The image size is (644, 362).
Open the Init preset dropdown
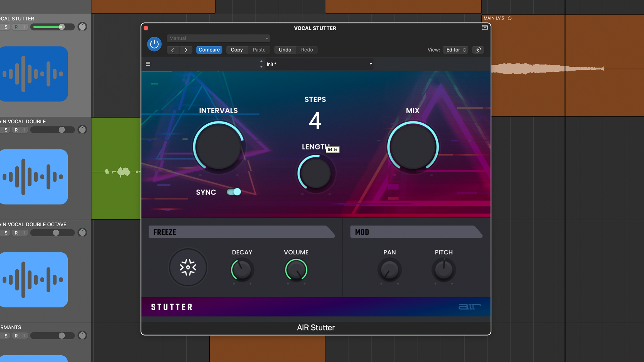(319, 64)
